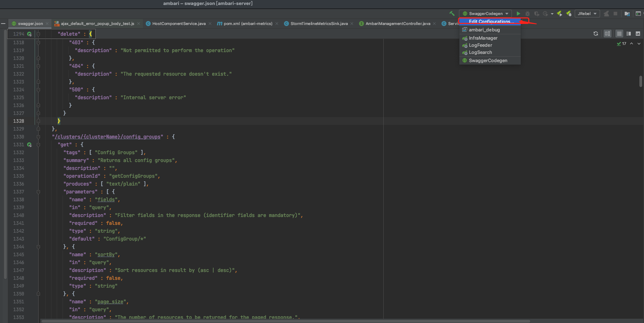The width and height of the screenshot is (644, 323).
Task: Click the refresh preview icon above the editor
Action: coord(596,34)
